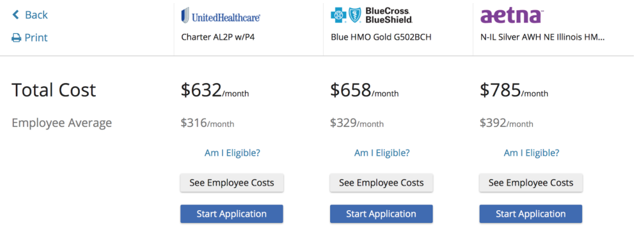The width and height of the screenshot is (644, 229).
Task: Click the $632/month total cost
Action: point(215,91)
